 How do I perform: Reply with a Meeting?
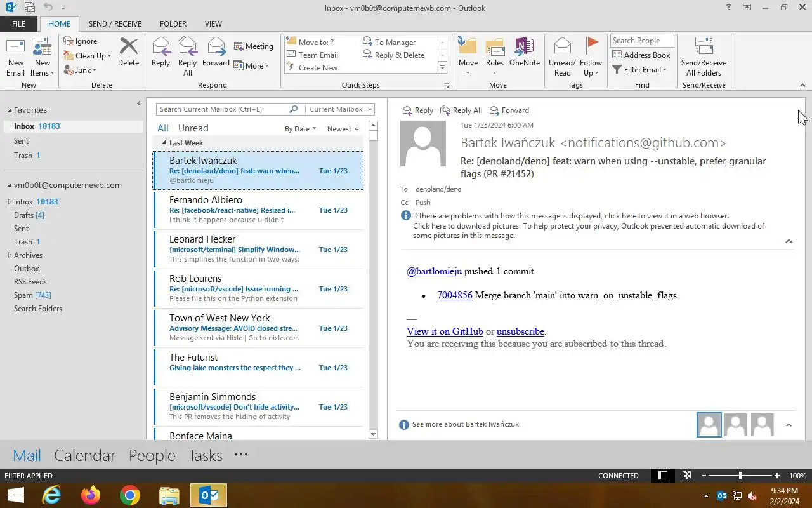(253, 46)
